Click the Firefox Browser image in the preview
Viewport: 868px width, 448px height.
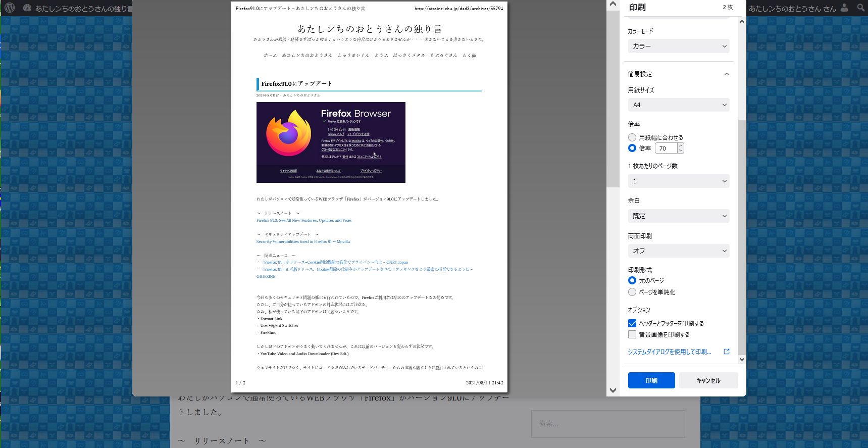[x=331, y=142]
